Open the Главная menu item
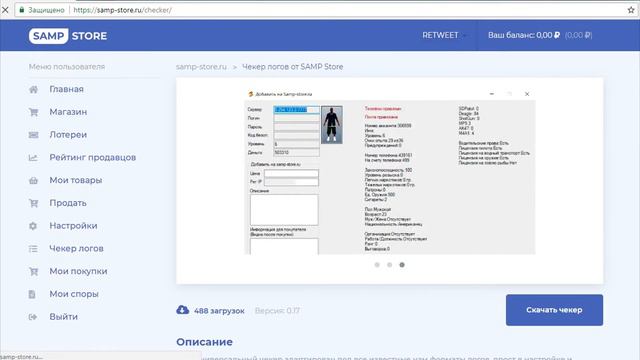640x360 pixels. [67, 89]
